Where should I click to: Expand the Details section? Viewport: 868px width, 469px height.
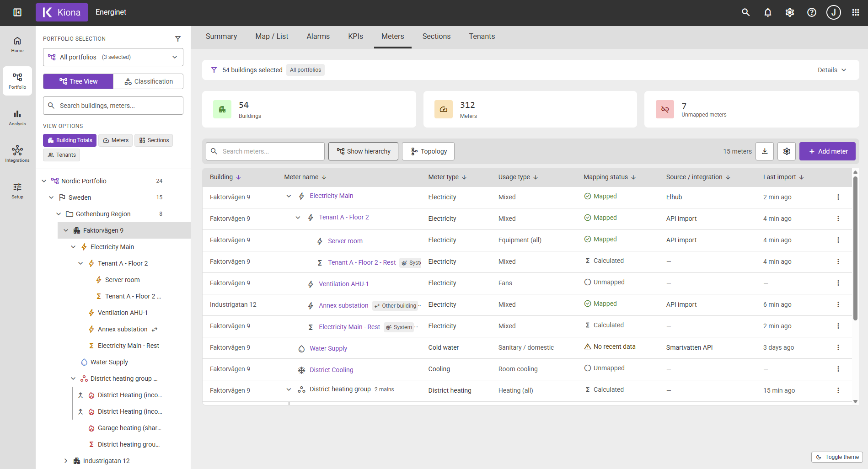[832, 70]
